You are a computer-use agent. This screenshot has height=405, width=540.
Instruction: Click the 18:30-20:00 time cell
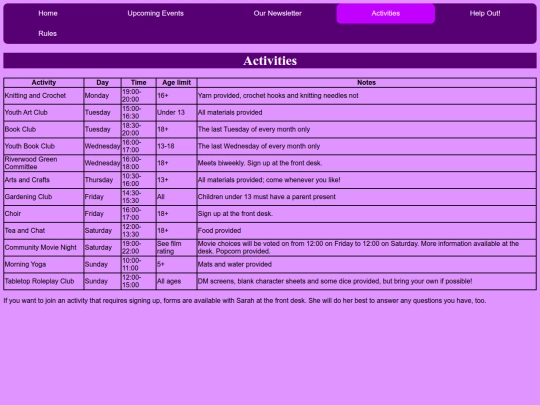(x=139, y=129)
